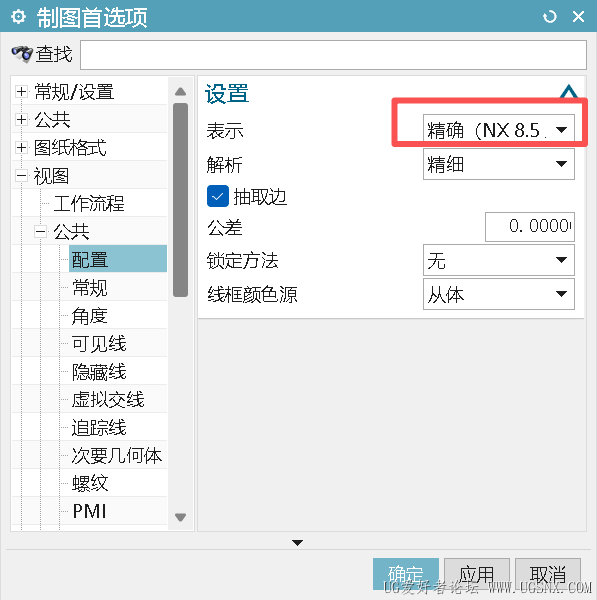Focus the 查找 search input field
Image resolution: width=597 pixels, height=600 pixels.
coord(333,55)
